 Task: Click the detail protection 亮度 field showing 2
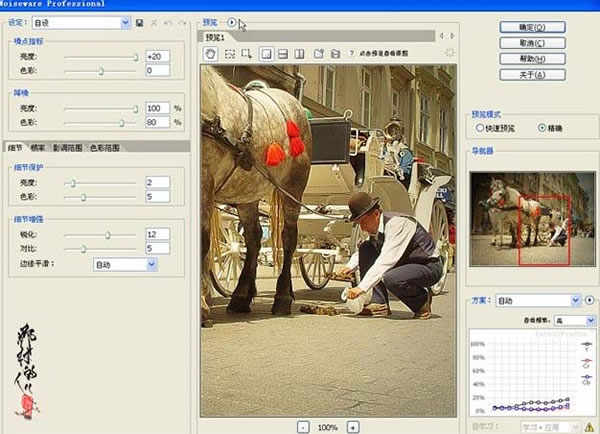tap(158, 182)
